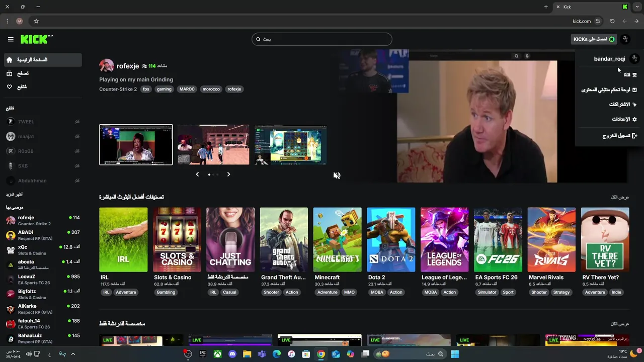Viewport: 644px width, 362px height.
Task: Open League of Legends category card
Action: coord(444,239)
